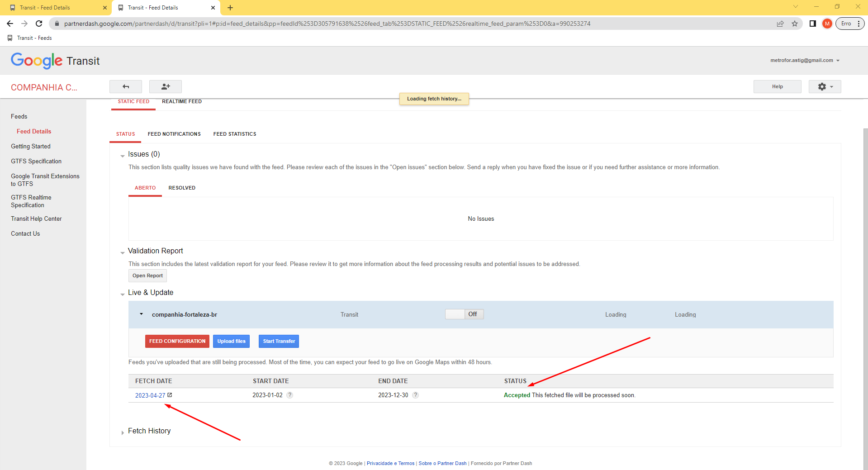Open GTFS Realtime Specification link
The image size is (868, 470).
click(x=31, y=201)
